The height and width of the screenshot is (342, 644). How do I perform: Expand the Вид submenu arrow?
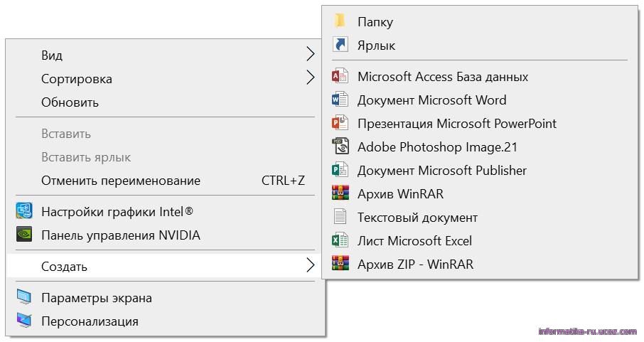coord(311,54)
